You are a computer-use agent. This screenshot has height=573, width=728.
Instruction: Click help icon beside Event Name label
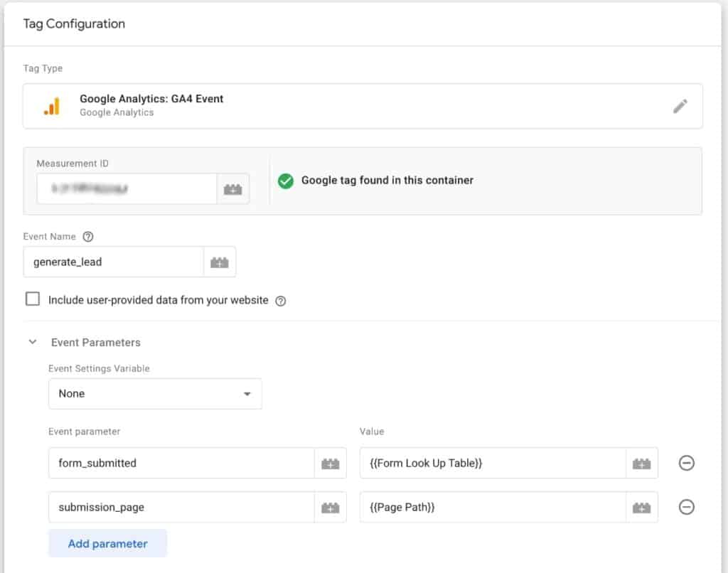coord(87,237)
